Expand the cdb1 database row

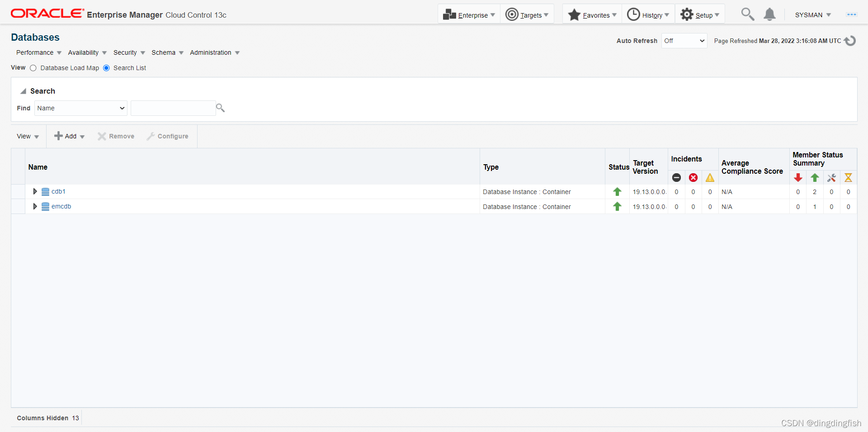click(35, 191)
